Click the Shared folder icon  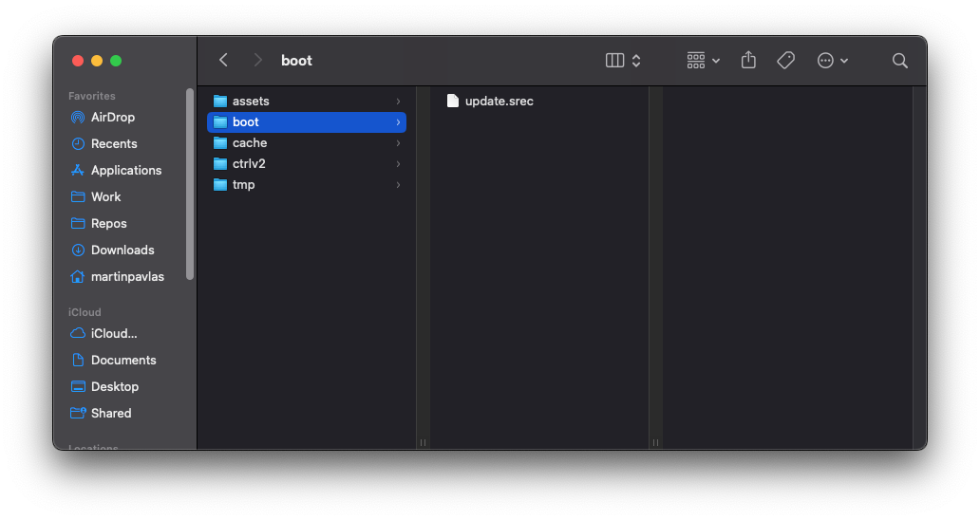[x=78, y=413]
